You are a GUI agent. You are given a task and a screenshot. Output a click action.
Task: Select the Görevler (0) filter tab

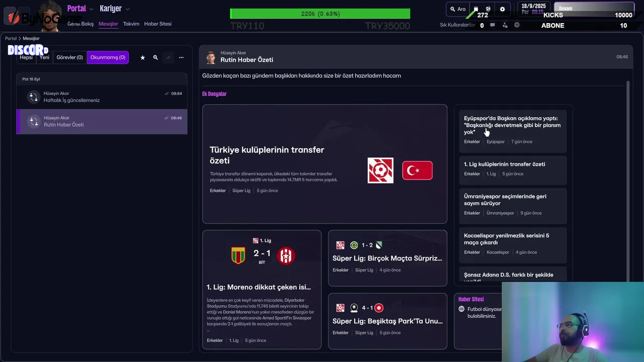[x=69, y=57]
